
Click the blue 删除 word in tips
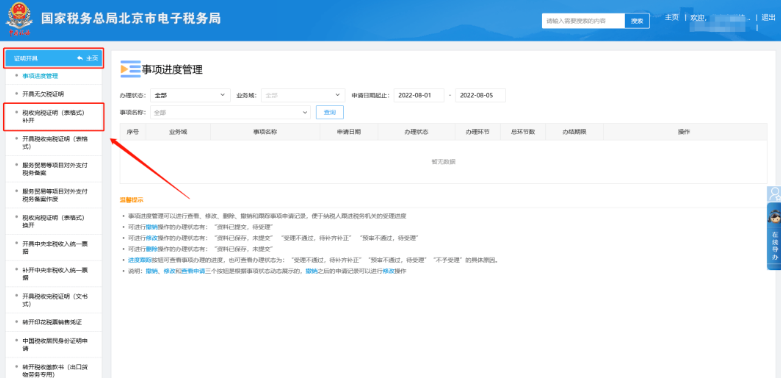pos(151,249)
